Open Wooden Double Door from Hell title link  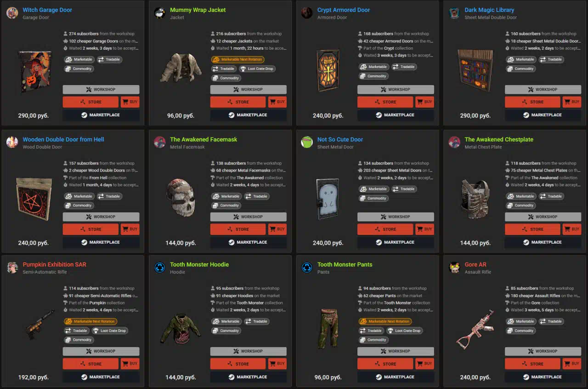coord(63,139)
